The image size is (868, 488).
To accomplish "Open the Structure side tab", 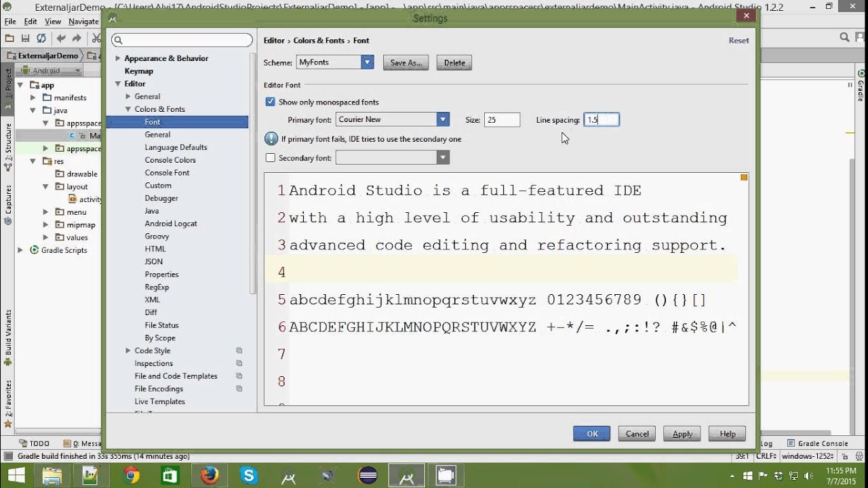I will [8, 146].
